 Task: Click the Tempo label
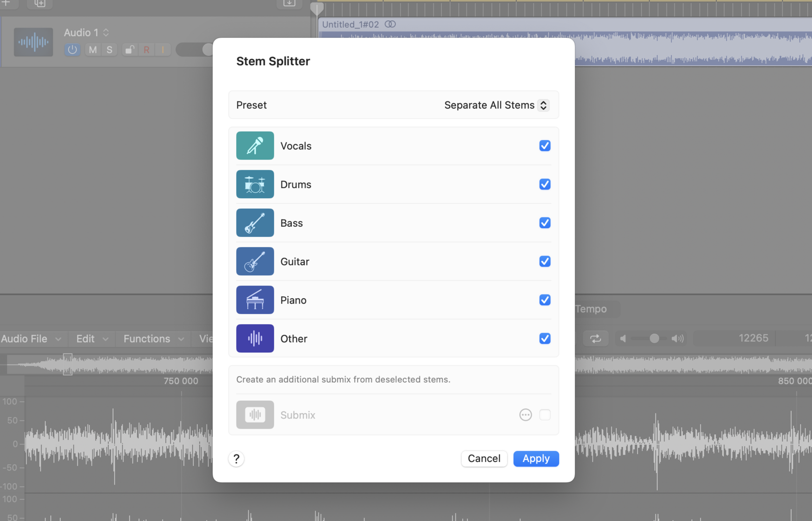pos(592,309)
